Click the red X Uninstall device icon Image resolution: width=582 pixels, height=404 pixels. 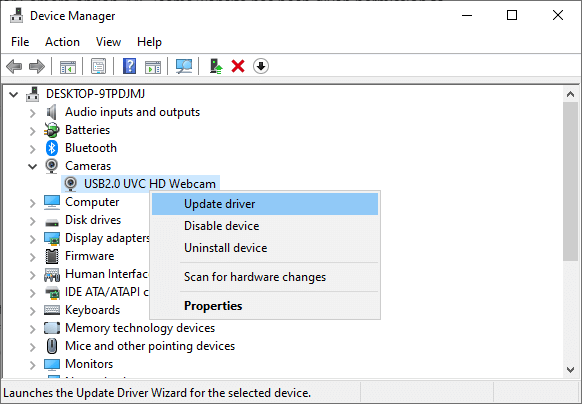[238, 66]
